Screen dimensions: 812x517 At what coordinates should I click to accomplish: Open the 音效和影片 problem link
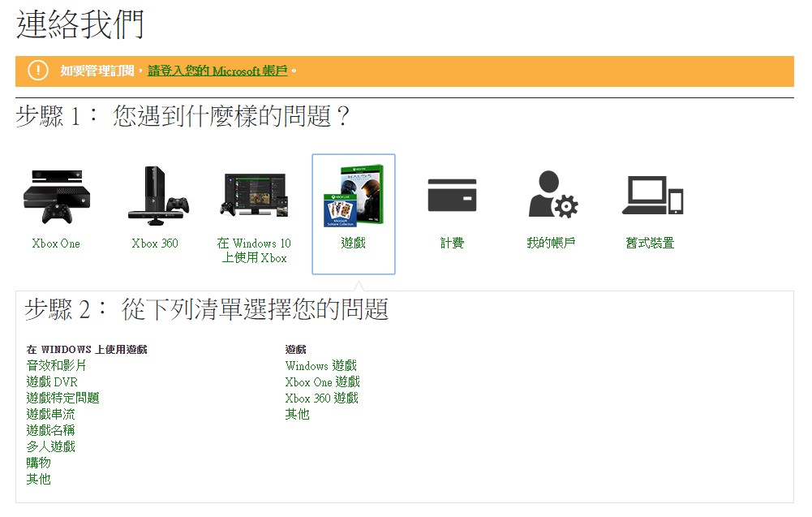pos(56,366)
